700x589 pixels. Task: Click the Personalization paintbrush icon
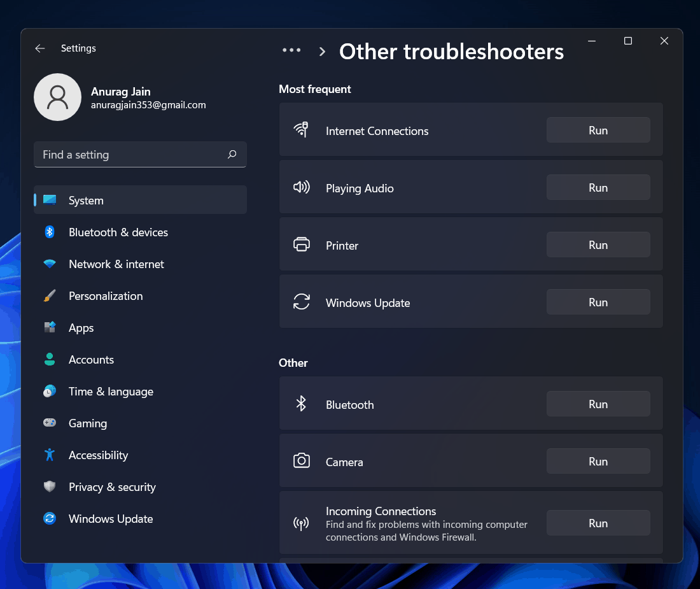(50, 295)
